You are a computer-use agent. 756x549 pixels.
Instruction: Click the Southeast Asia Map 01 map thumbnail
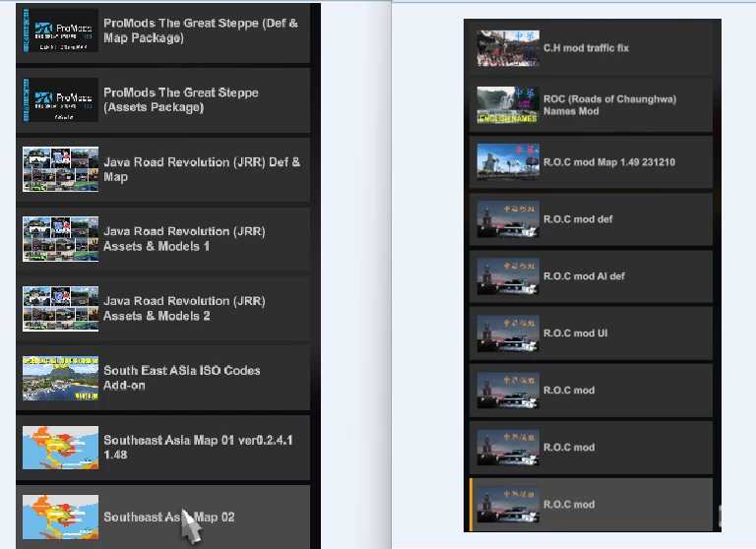click(x=60, y=448)
